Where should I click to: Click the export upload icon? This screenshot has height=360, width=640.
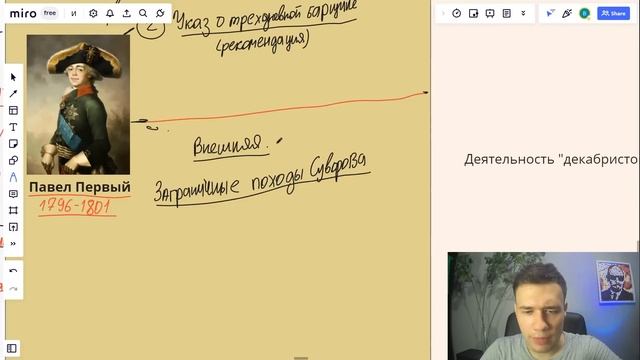pos(127,13)
